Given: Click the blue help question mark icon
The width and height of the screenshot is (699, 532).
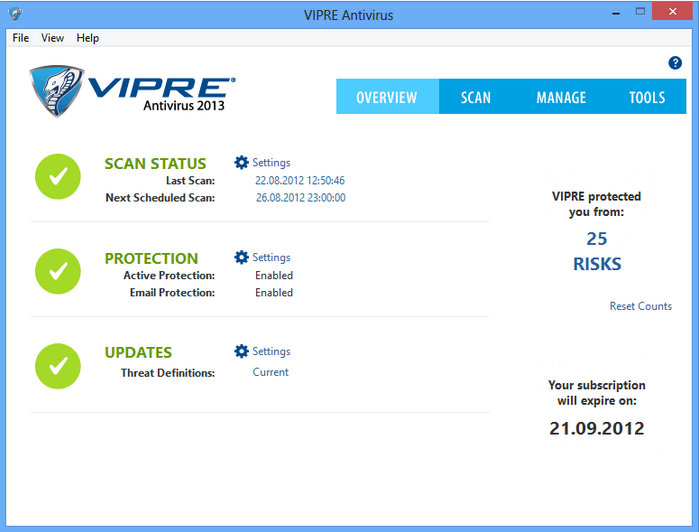Looking at the screenshot, I should (x=674, y=63).
